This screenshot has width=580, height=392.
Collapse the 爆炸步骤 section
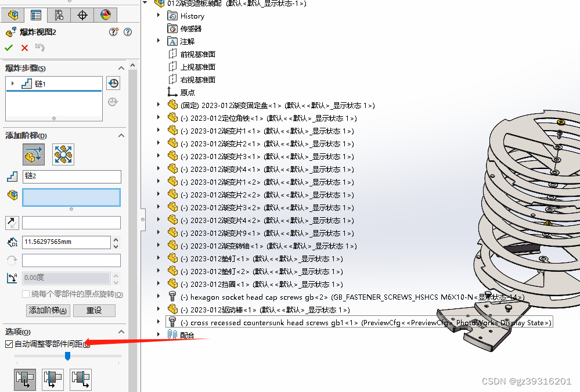click(x=121, y=68)
